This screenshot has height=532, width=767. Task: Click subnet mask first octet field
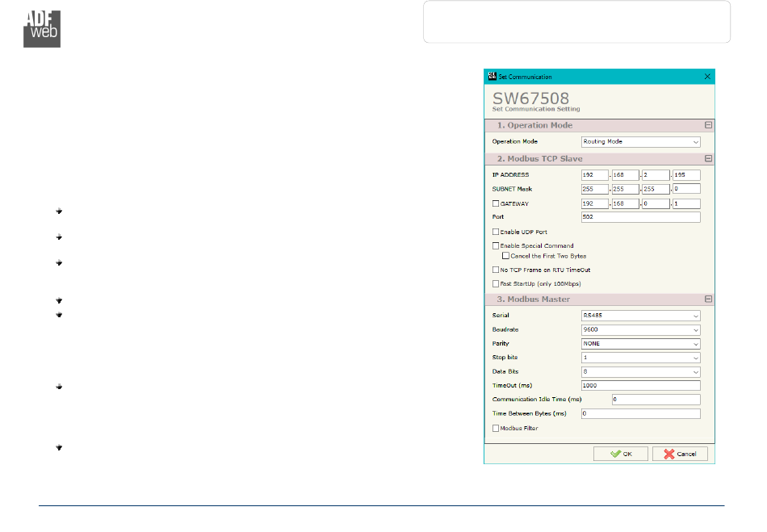click(x=595, y=189)
